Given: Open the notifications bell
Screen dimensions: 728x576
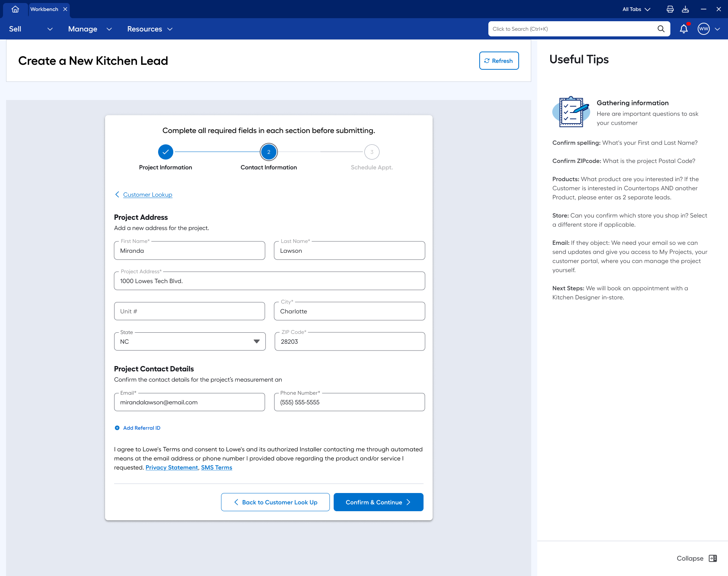Looking at the screenshot, I should (684, 29).
